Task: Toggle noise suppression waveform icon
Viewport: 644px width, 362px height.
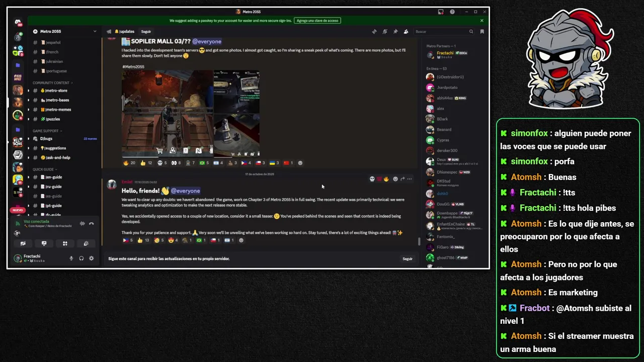Action: (x=82, y=223)
